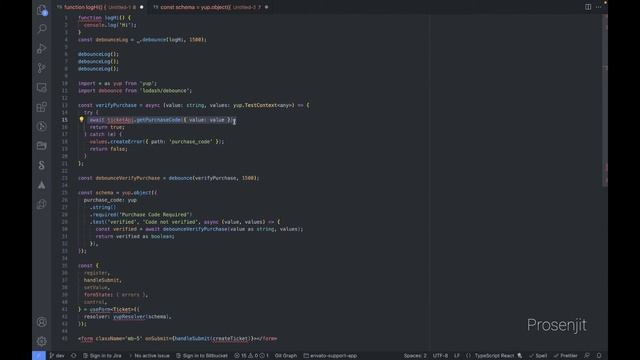Open the Extensions view
Image resolution: width=640 pixels, height=360 pixels.
tap(42, 107)
